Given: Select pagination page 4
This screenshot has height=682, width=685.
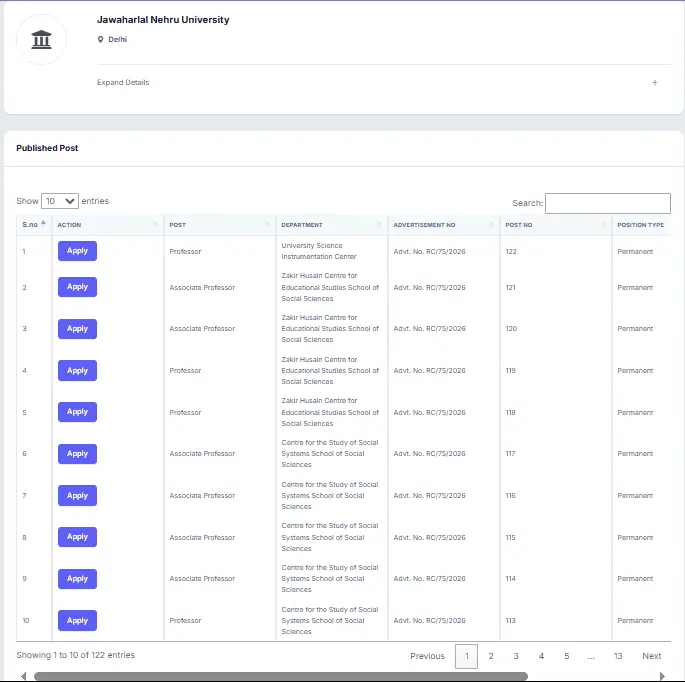Looking at the screenshot, I should [x=541, y=656].
